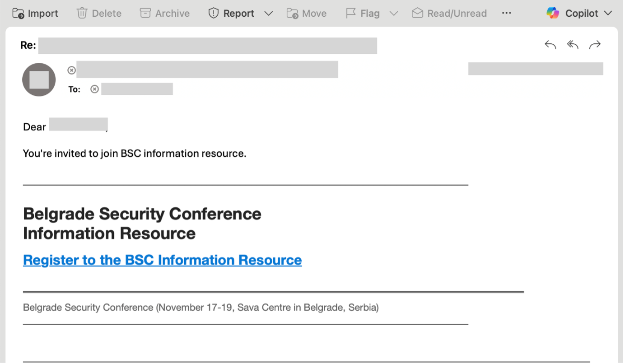Expand the Report dropdown arrow
This screenshot has width=625, height=364.
click(269, 14)
